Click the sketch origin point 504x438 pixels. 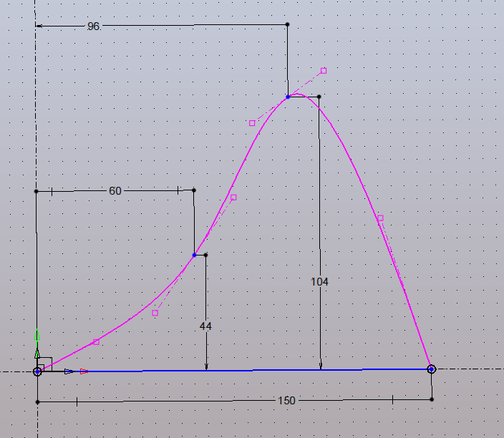coord(38,371)
